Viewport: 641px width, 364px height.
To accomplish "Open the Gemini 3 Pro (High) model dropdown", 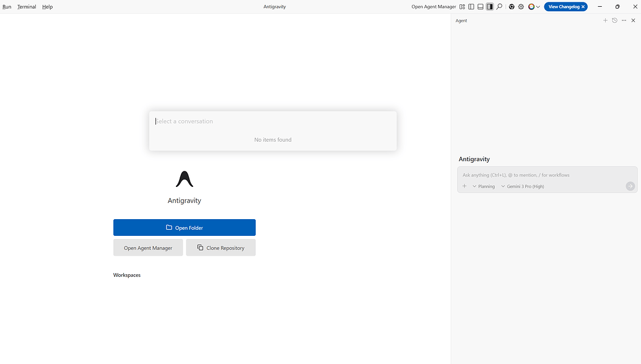I will tap(523, 186).
